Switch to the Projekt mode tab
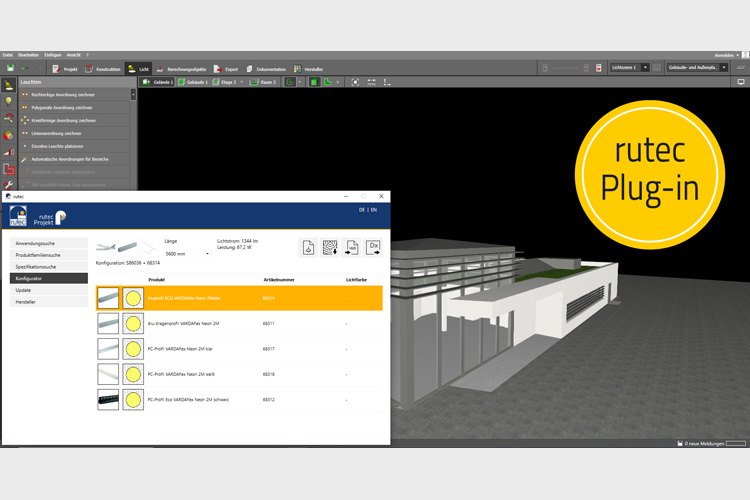The height and width of the screenshot is (500, 750). (65, 69)
